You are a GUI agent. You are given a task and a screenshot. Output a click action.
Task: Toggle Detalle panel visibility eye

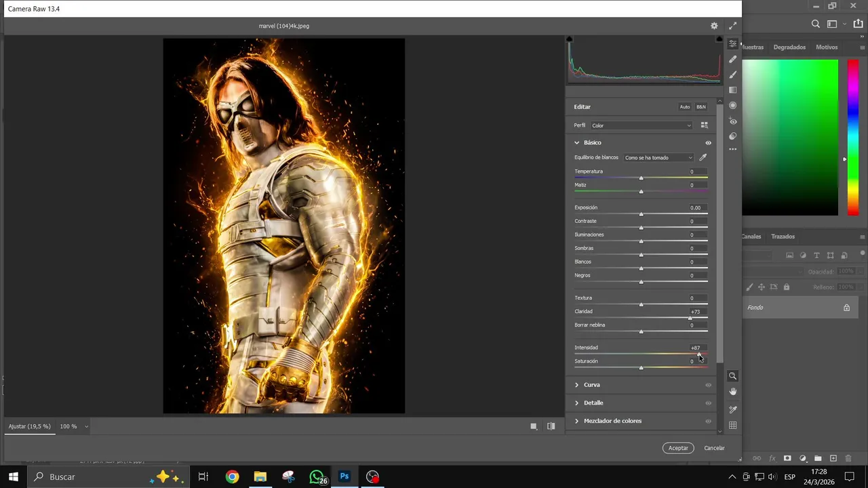click(708, 403)
